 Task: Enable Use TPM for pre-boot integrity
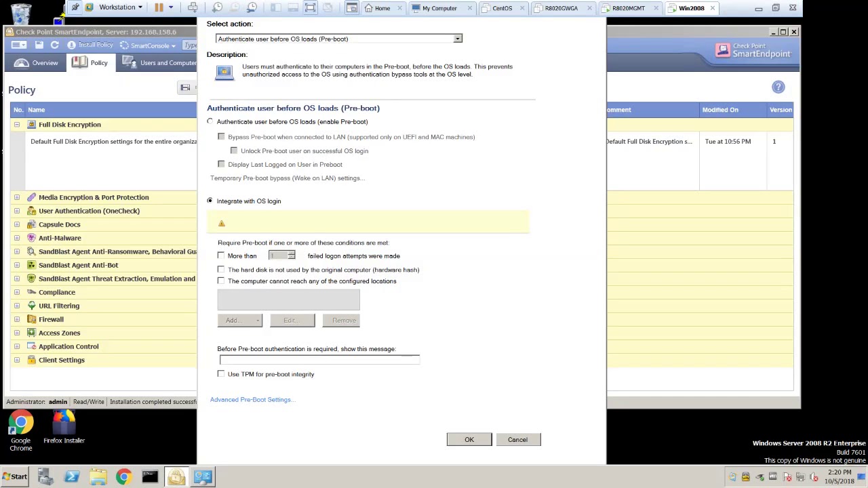click(221, 374)
